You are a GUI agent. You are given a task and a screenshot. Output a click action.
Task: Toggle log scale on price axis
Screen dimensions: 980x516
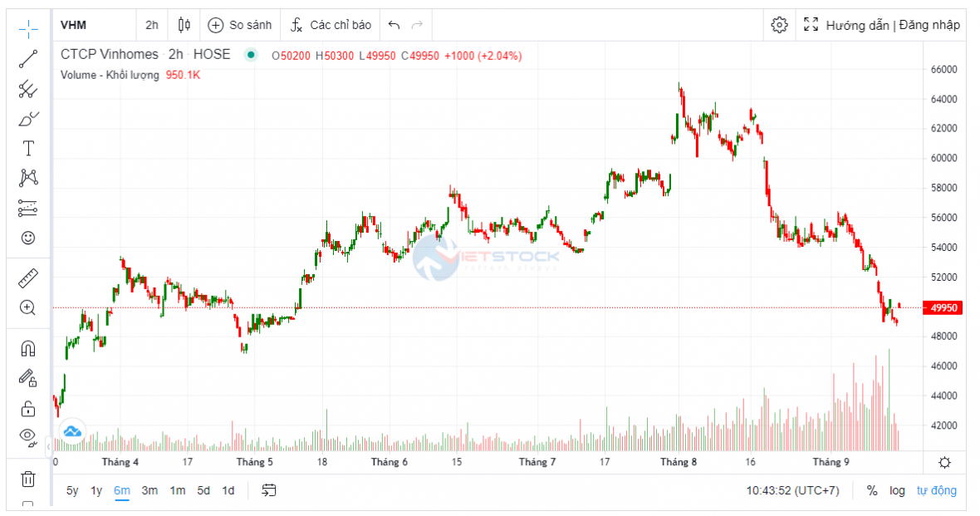point(897,490)
